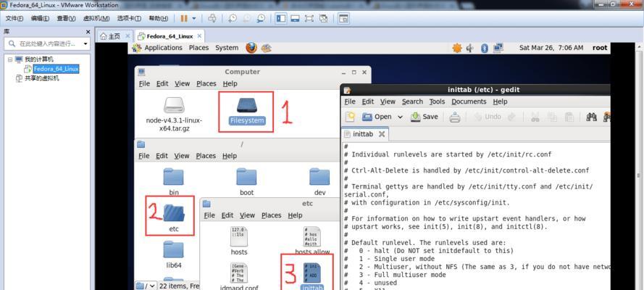Image resolution: width=644 pixels, height=290 pixels.
Task: Open the 查看(V) menu
Action: (66, 18)
